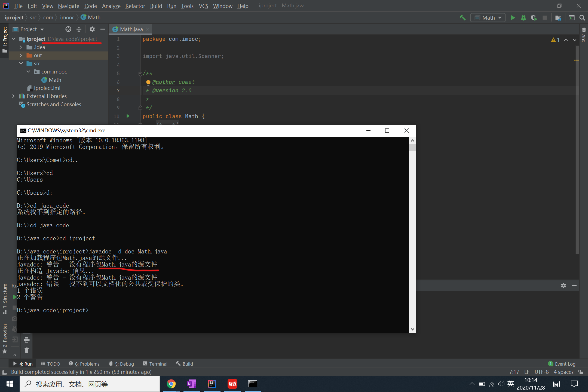Click the Build project hammer icon
Viewport: 588px width, 392px height.
coord(463,18)
